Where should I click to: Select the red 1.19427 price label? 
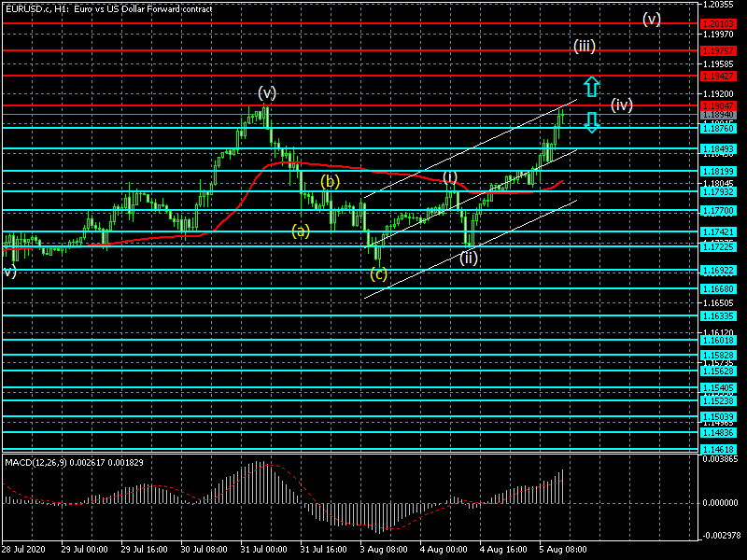click(718, 77)
